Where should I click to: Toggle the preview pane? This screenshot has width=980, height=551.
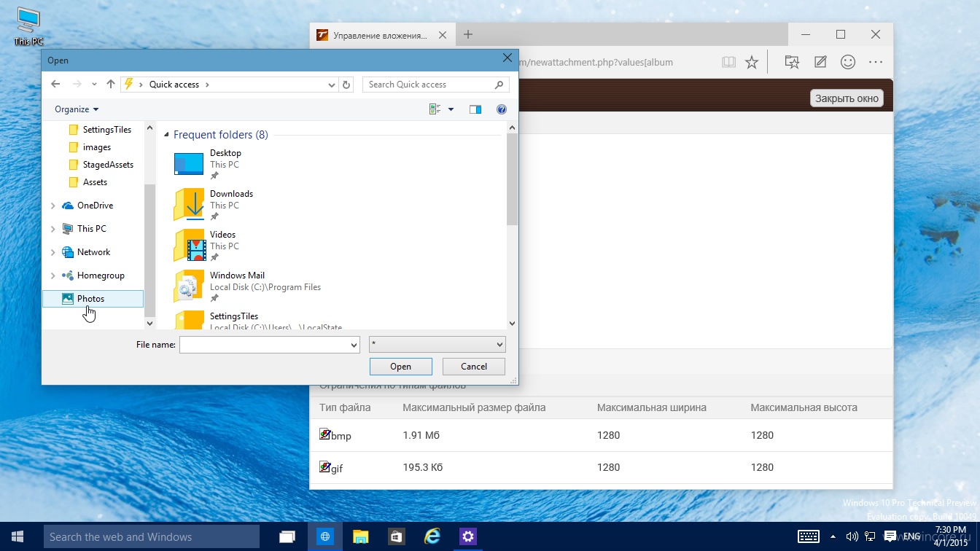tap(475, 109)
